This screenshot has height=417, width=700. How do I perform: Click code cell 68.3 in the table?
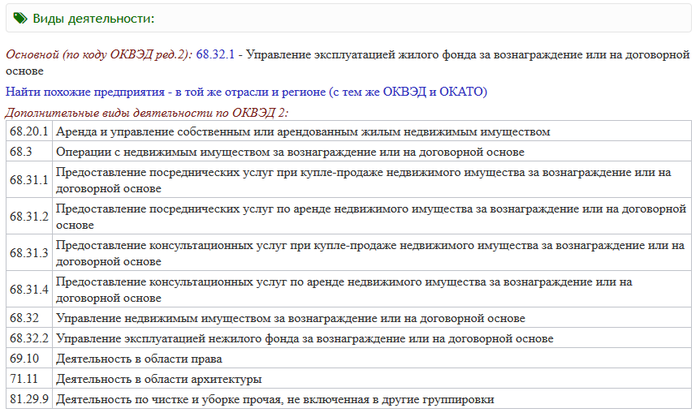[x=23, y=151]
